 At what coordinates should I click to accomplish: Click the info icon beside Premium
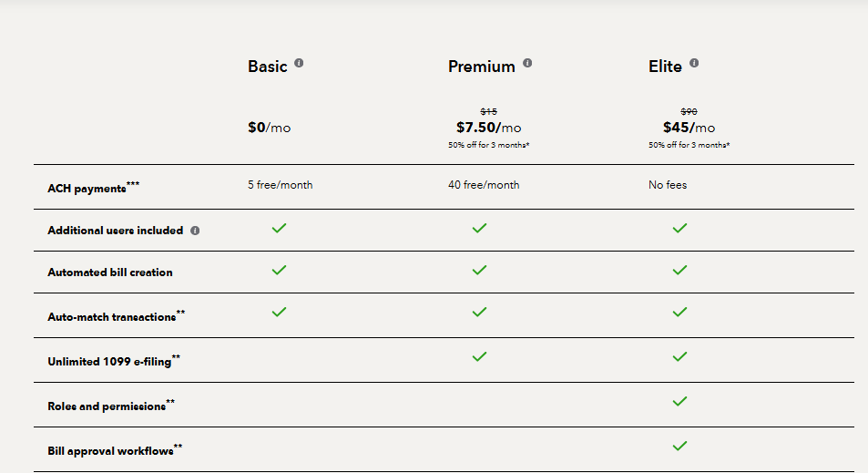pyautogui.click(x=527, y=64)
